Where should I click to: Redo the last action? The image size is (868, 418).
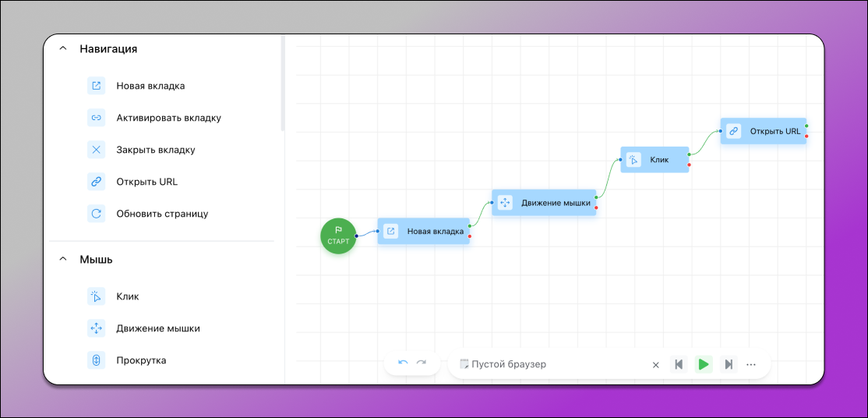click(422, 363)
